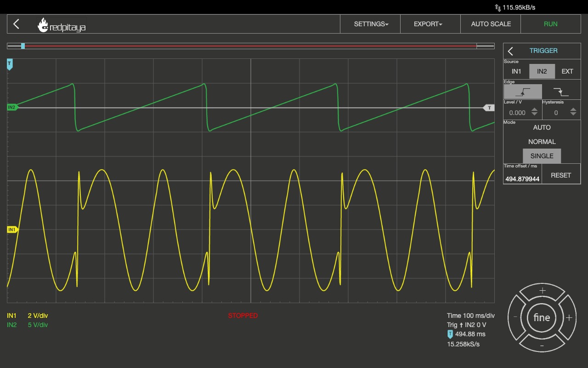Click the yellow IN1 channel offset marker
Image resolution: width=588 pixels, height=368 pixels.
12,230
